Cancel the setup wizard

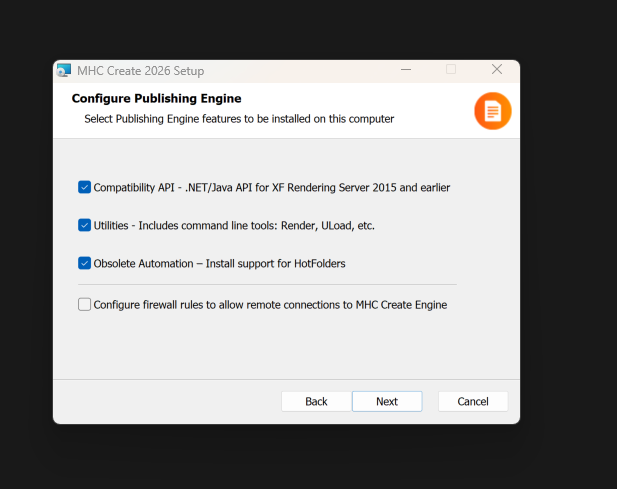(473, 401)
